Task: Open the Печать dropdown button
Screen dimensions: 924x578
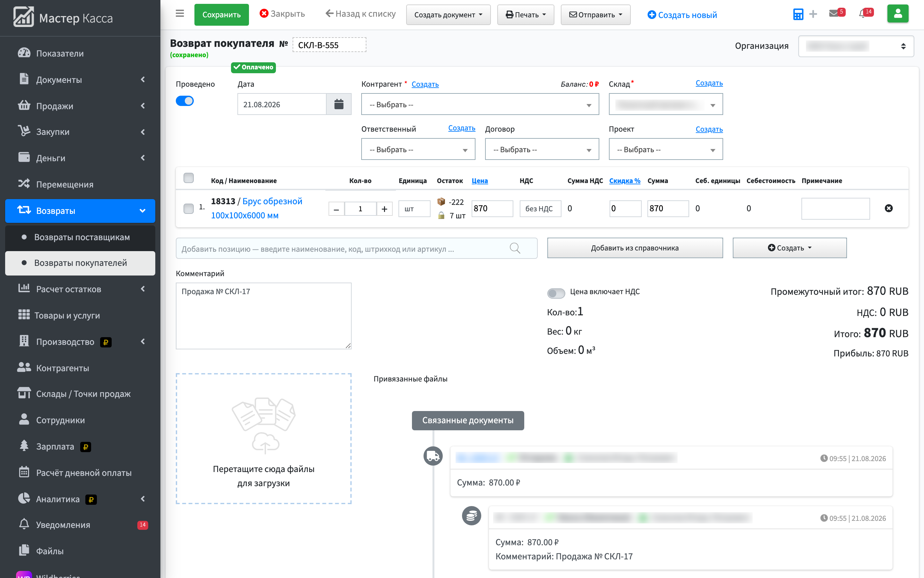Action: point(526,15)
